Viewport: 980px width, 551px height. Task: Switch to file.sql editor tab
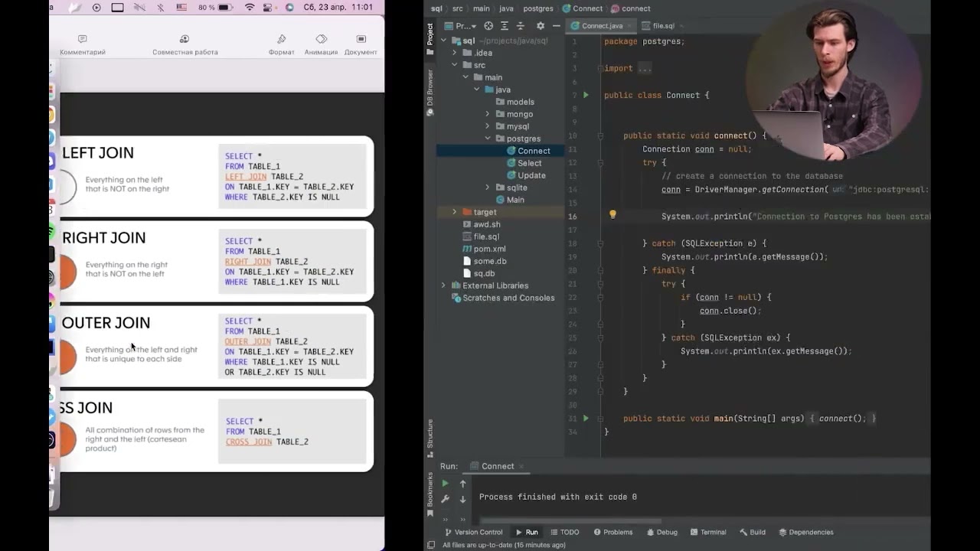[658, 26]
